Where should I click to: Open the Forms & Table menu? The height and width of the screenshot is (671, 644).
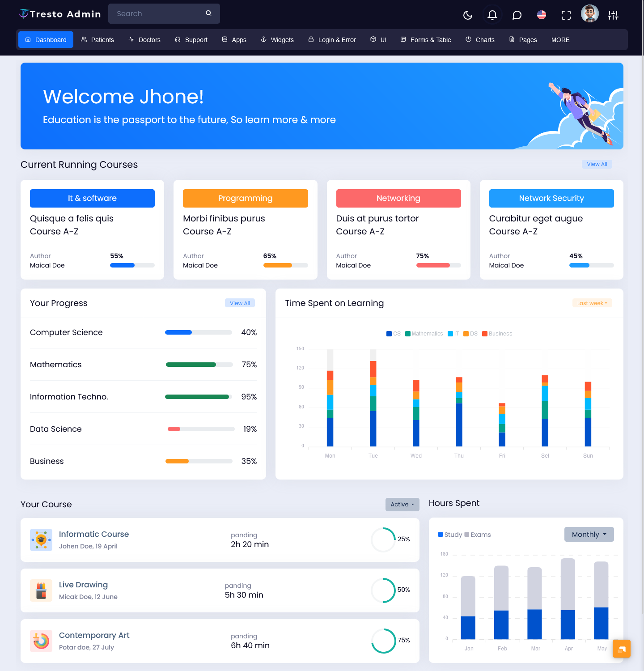(426, 40)
